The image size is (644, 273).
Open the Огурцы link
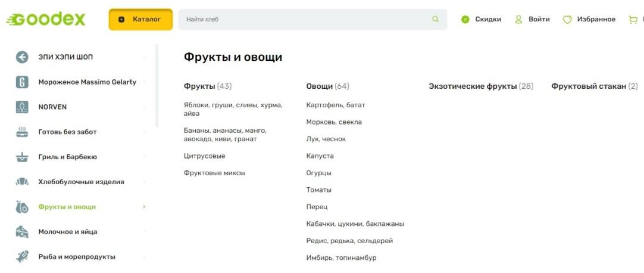pyautogui.click(x=318, y=173)
